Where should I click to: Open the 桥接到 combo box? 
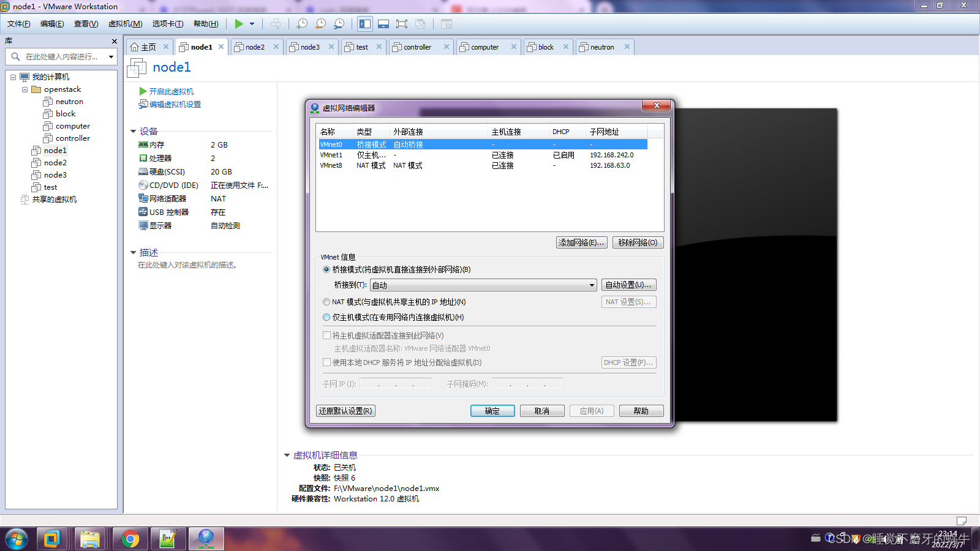pyautogui.click(x=483, y=285)
